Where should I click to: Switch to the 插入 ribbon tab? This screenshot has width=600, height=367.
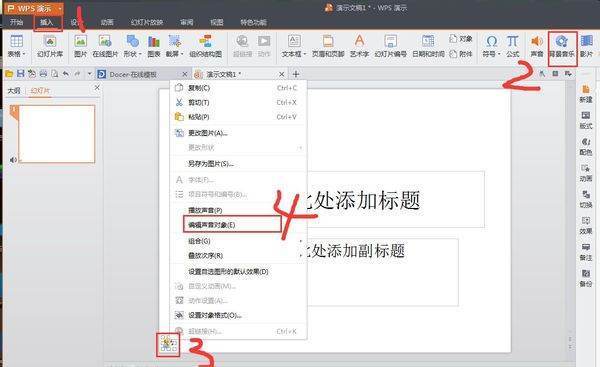(x=47, y=22)
